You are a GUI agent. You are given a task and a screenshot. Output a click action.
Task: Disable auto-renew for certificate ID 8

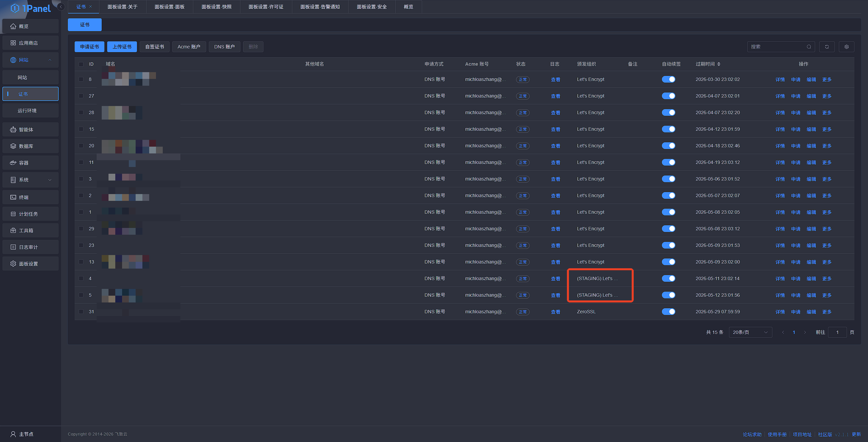[x=668, y=79]
